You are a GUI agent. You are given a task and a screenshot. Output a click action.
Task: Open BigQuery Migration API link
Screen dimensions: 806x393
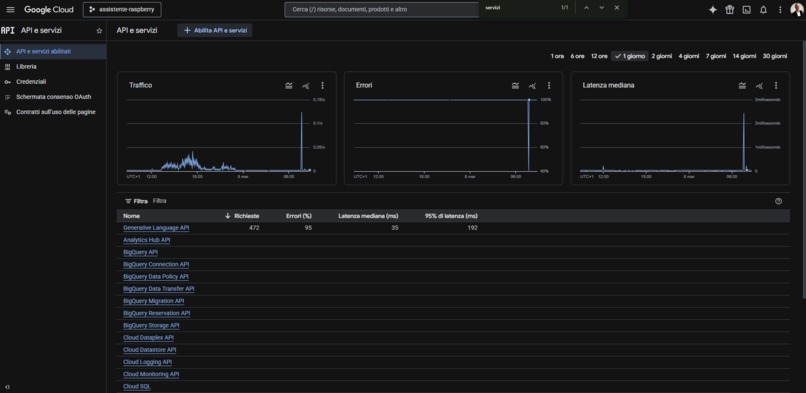tap(154, 301)
